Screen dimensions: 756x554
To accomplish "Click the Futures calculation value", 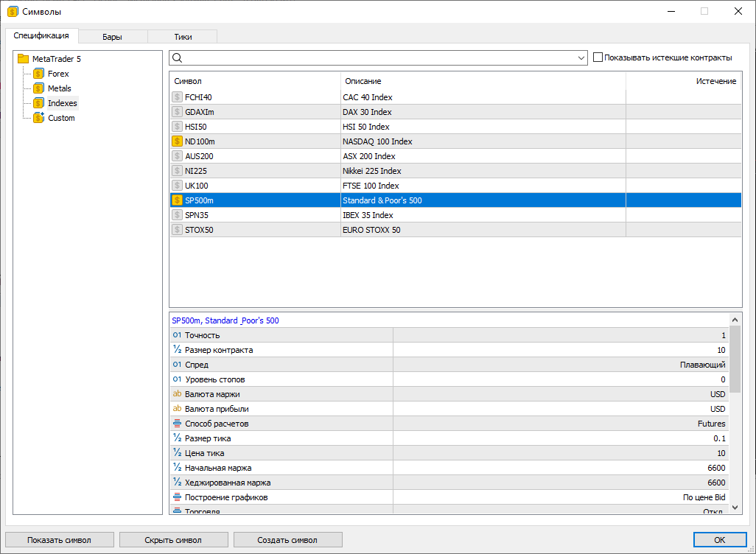I will (711, 424).
